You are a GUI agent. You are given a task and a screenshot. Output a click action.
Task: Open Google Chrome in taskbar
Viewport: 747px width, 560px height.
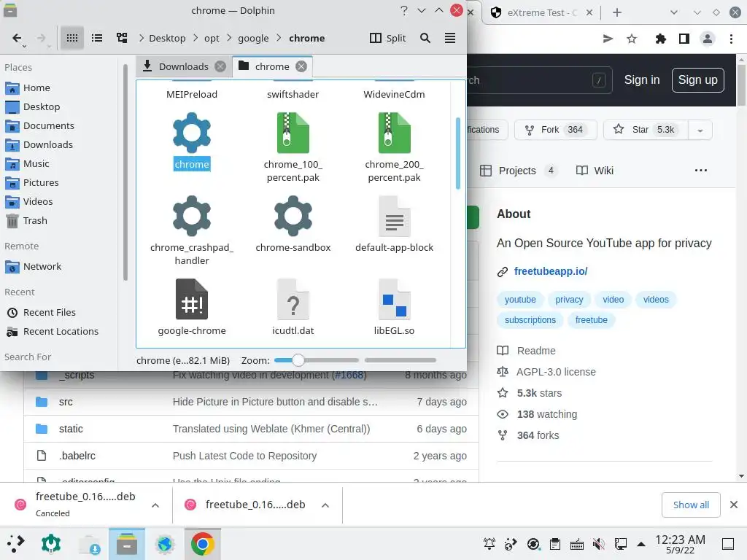click(x=203, y=544)
